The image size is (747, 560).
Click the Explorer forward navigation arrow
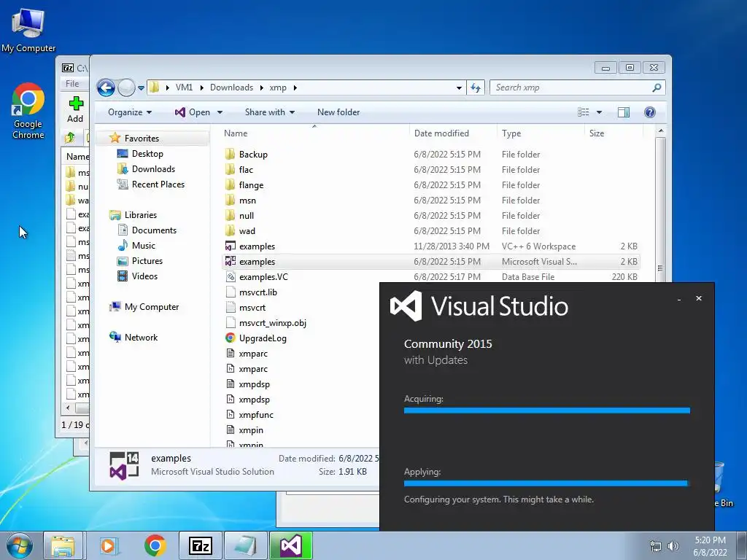pyautogui.click(x=126, y=87)
